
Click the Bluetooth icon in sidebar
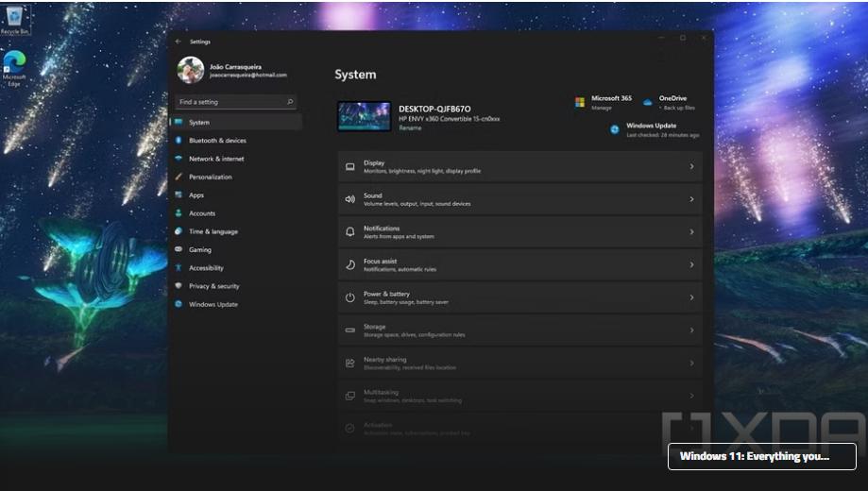click(x=179, y=141)
